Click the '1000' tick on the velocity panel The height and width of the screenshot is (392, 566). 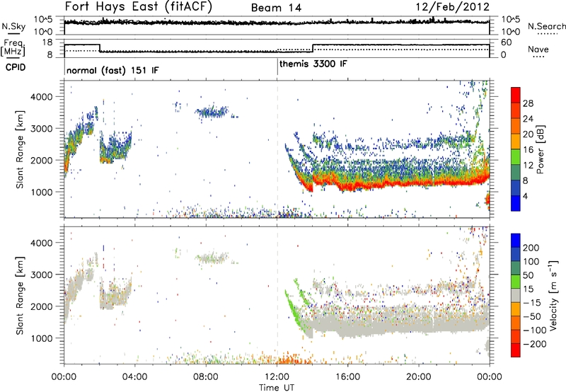pos(41,338)
